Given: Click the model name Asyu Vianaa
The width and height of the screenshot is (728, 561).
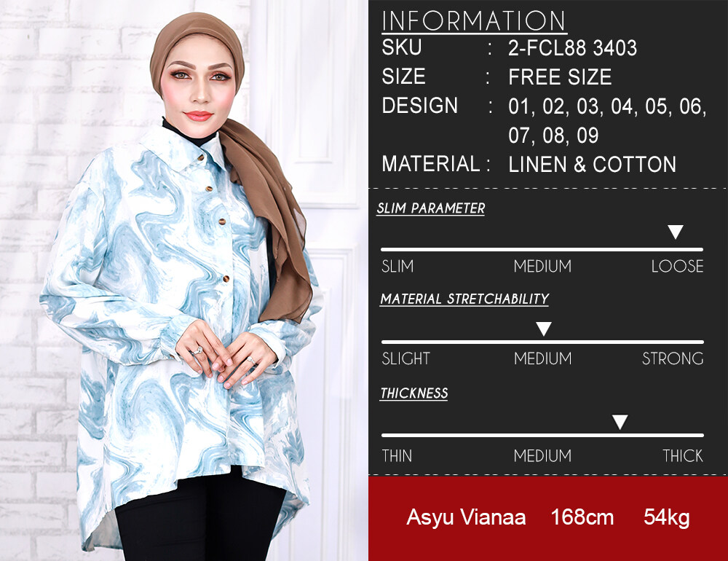Looking at the screenshot, I should pyautogui.click(x=466, y=517).
